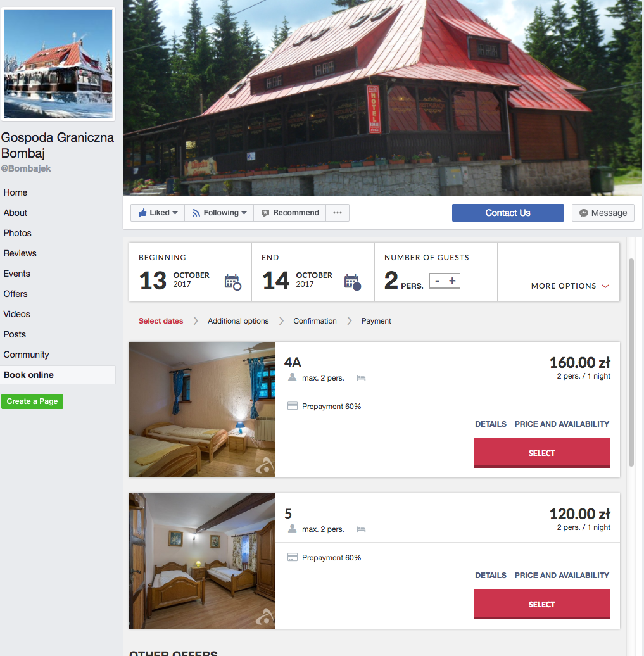
Task: Select room 4A with red button
Action: 542,453
